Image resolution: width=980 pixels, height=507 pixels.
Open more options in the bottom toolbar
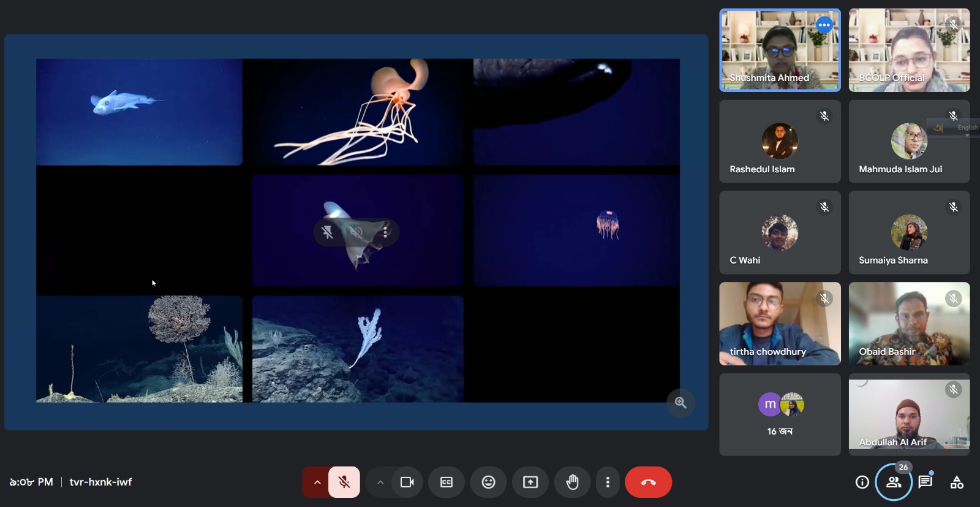click(608, 482)
